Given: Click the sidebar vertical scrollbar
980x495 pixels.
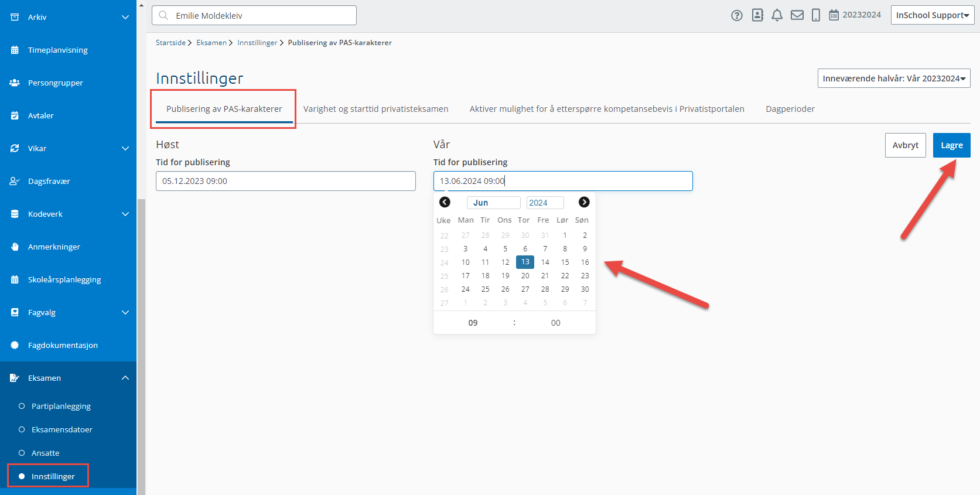Looking at the screenshot, I should click(141, 346).
